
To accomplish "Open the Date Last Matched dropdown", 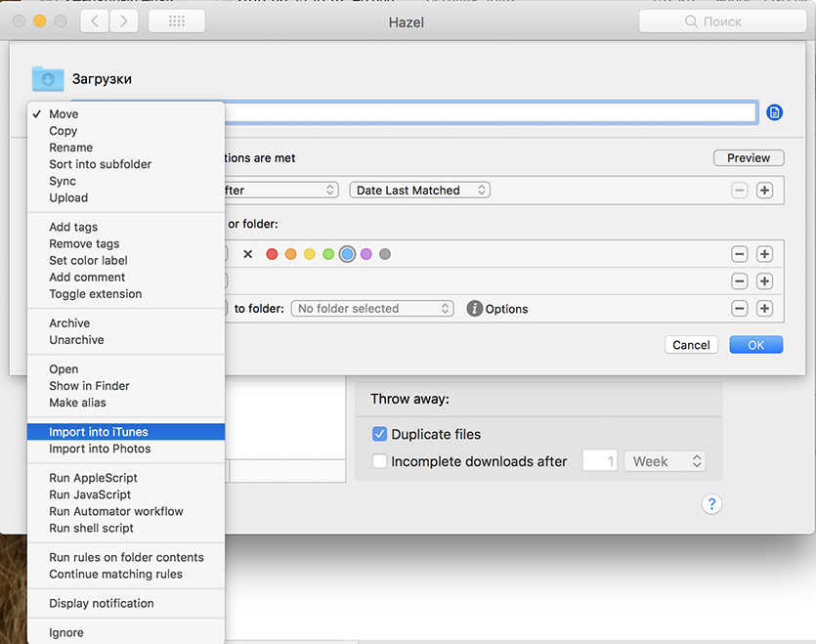I will click(419, 191).
